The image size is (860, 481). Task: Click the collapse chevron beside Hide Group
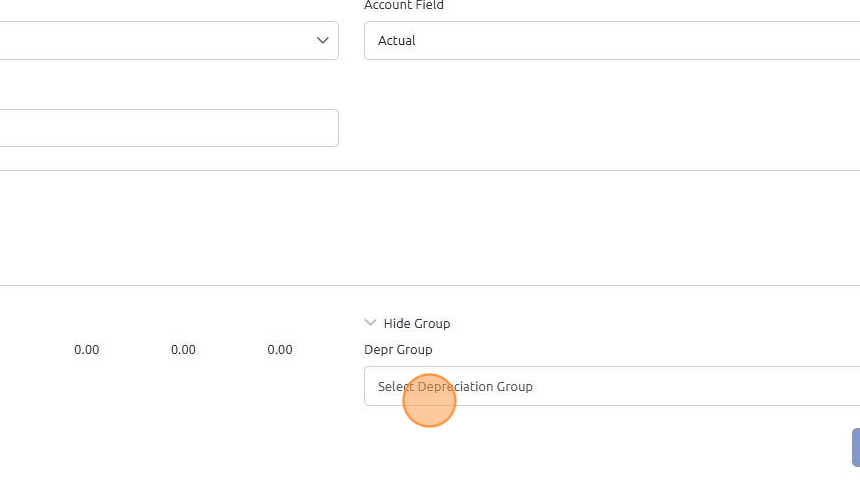[x=371, y=323]
